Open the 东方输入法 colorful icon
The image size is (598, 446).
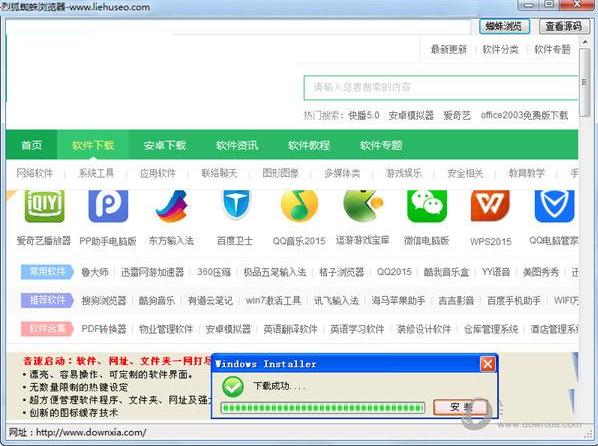172,206
